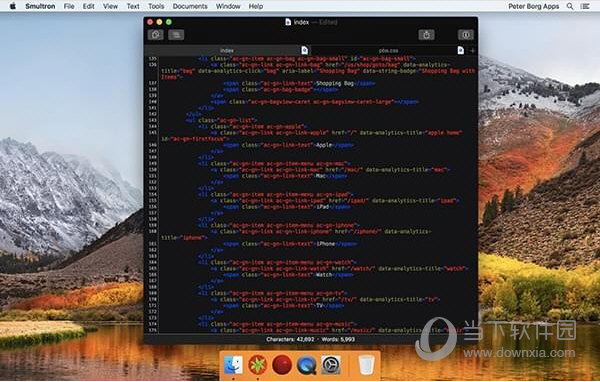
Task: Open the Trash in the Dock
Action: pyautogui.click(x=366, y=365)
